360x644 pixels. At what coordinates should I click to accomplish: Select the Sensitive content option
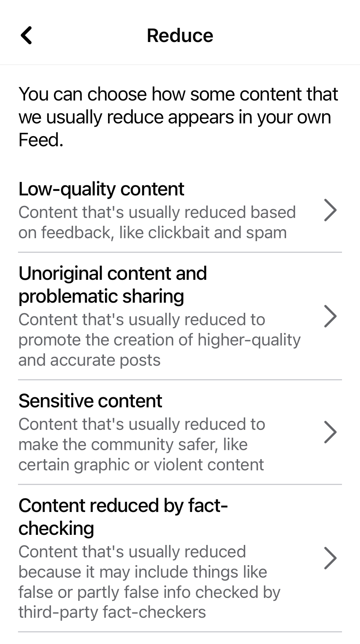tap(90, 401)
